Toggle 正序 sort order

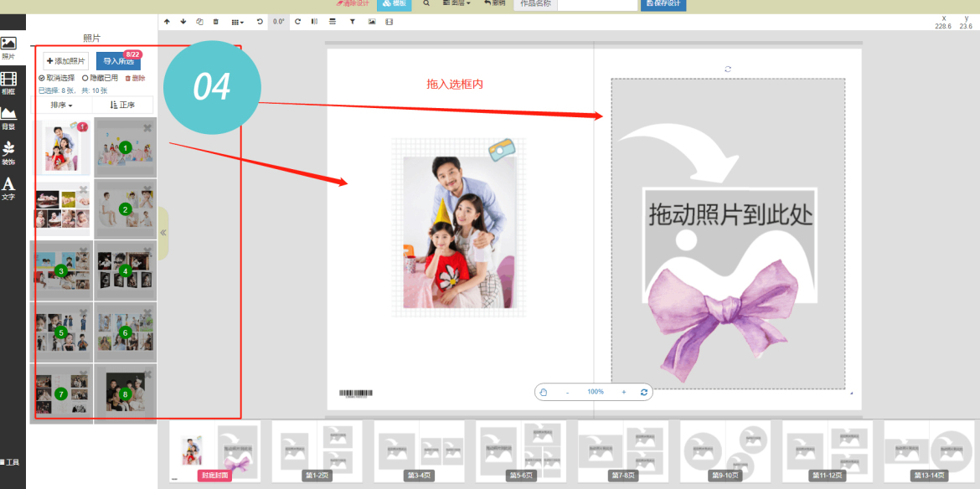click(122, 106)
